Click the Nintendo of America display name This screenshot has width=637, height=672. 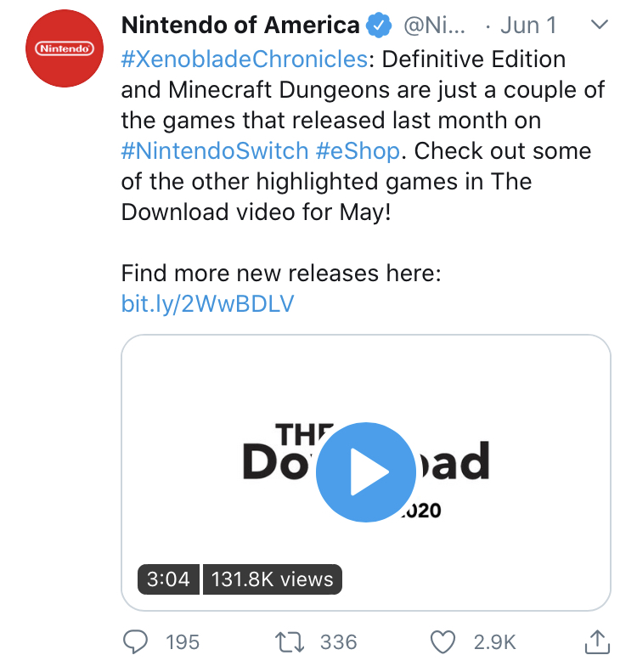pos(240,25)
